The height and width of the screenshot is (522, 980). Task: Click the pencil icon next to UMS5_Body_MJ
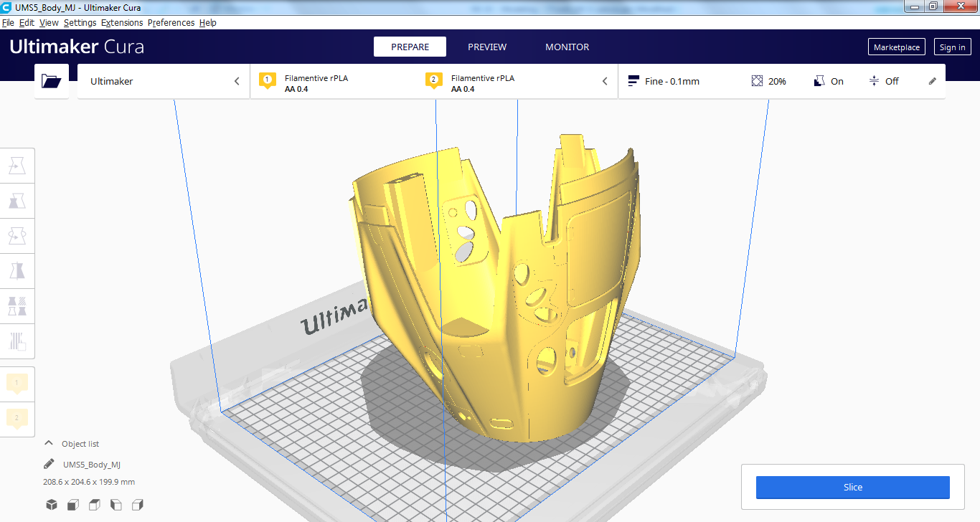click(49, 464)
